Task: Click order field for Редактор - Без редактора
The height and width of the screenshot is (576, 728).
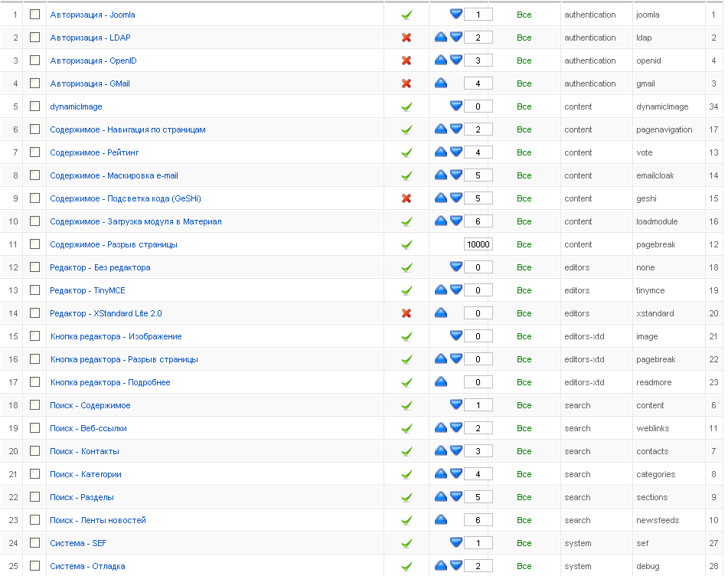Action: [x=478, y=267]
